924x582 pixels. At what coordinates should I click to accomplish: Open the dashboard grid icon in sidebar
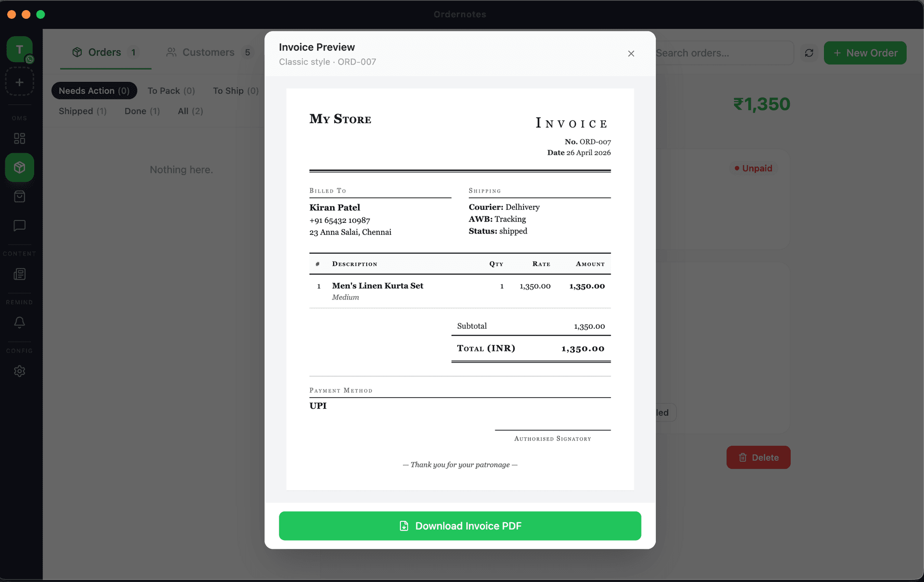tap(19, 139)
